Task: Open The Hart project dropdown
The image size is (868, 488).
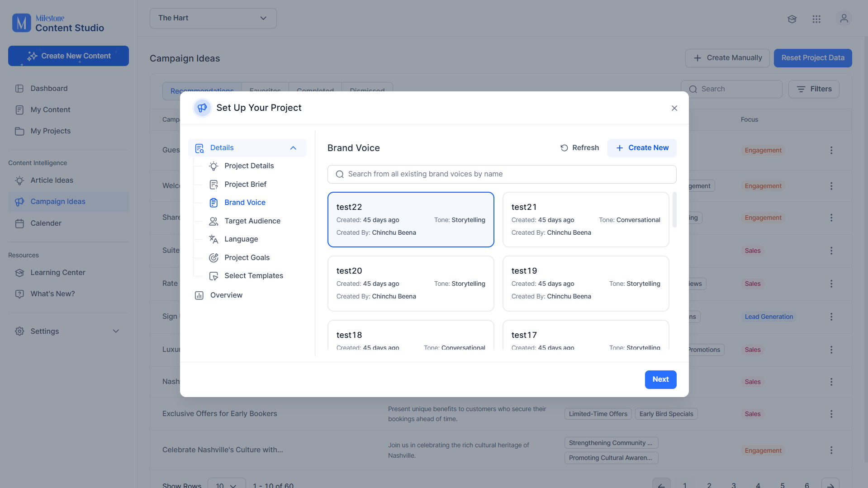Action: pyautogui.click(x=213, y=18)
